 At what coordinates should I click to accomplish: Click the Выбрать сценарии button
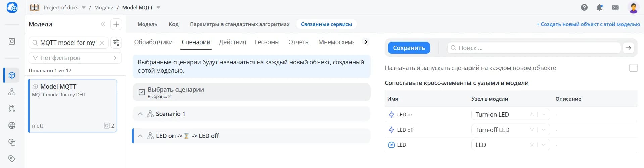[x=252, y=92]
